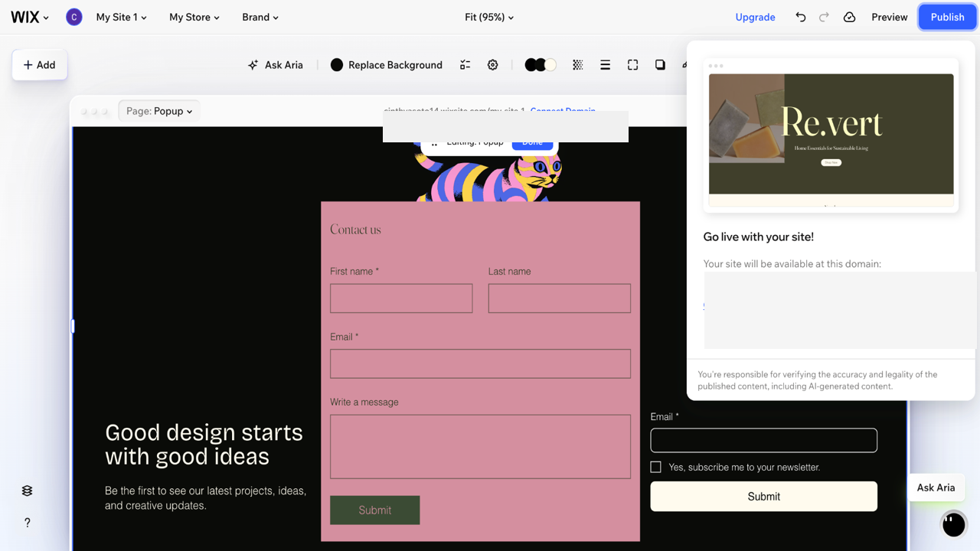Open the My Store menu
Screen dimensions: 980x551
(x=194, y=17)
